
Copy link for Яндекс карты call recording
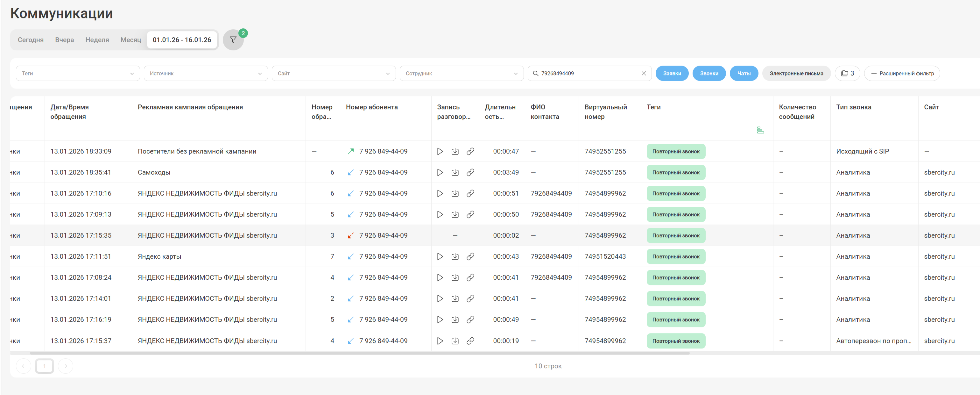470,256
